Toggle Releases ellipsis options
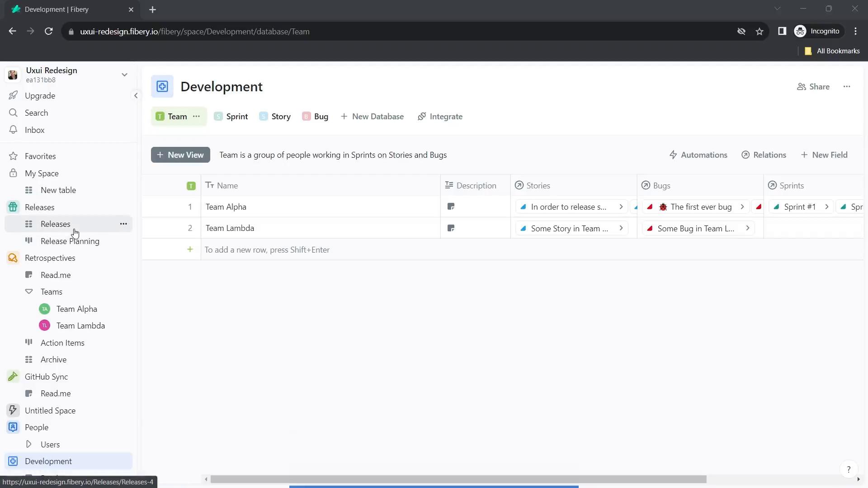Image resolution: width=868 pixels, height=488 pixels. pos(123,224)
